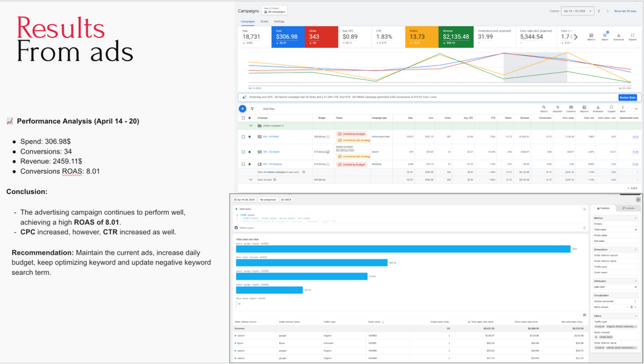Image resolution: width=644 pixels, height=364 pixels.
Task: Click the Review Stats button
Action: 627,97
